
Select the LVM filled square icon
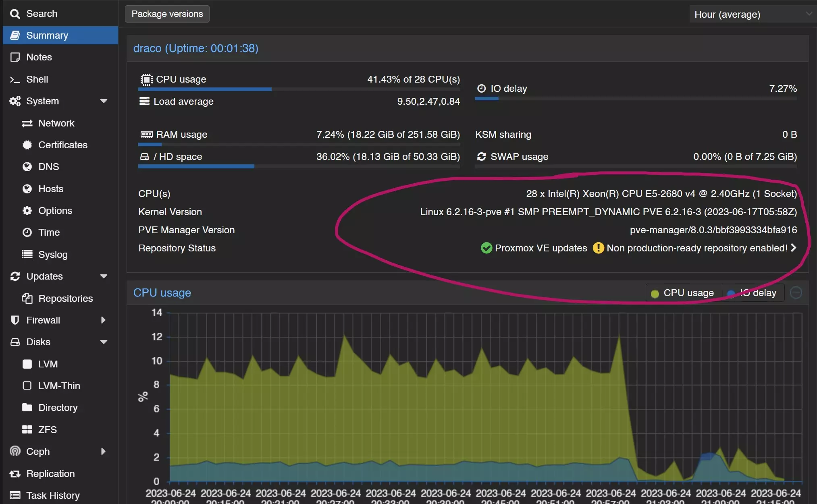(27, 364)
